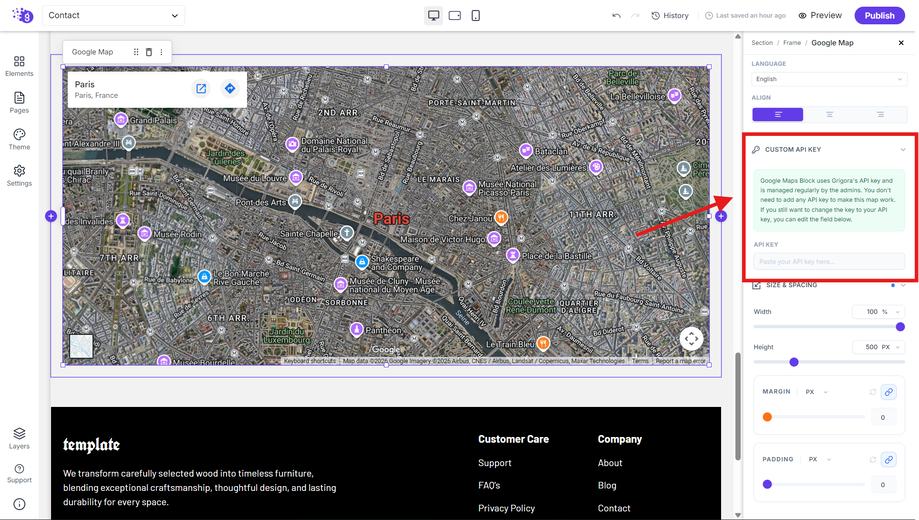Collapse the Custom API Key section
The image size is (919, 520).
[903, 149]
